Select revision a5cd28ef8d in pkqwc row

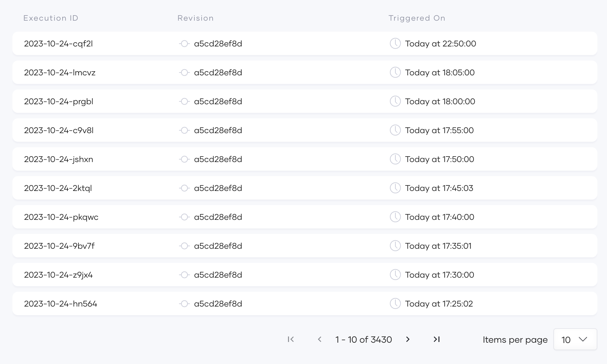218,217
